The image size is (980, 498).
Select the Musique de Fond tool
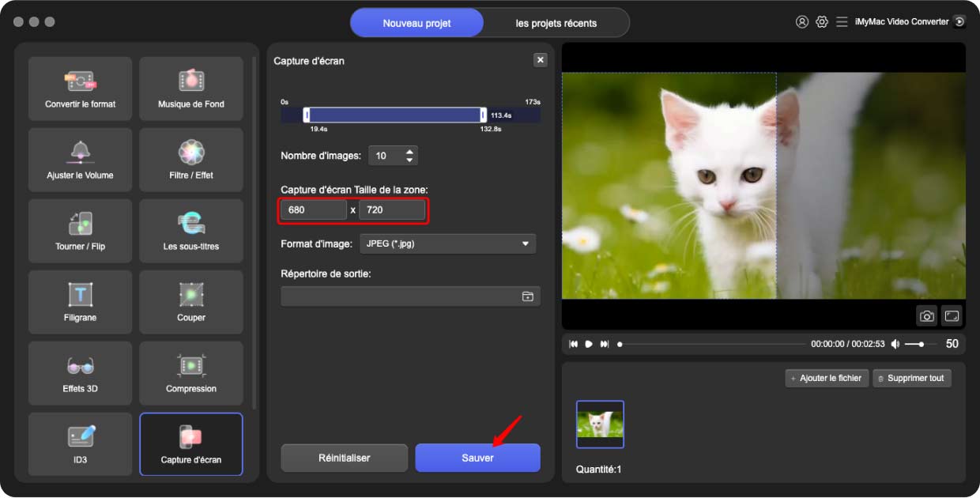click(x=190, y=89)
